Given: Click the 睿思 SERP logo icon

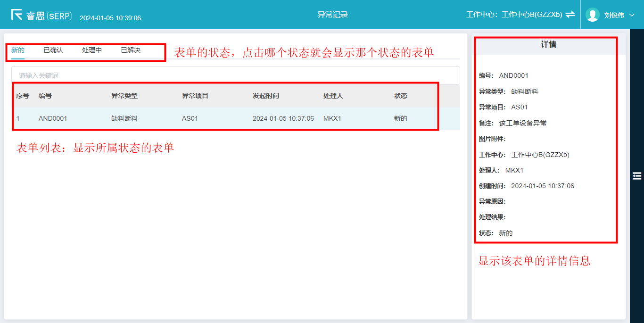Looking at the screenshot, I should (17, 15).
